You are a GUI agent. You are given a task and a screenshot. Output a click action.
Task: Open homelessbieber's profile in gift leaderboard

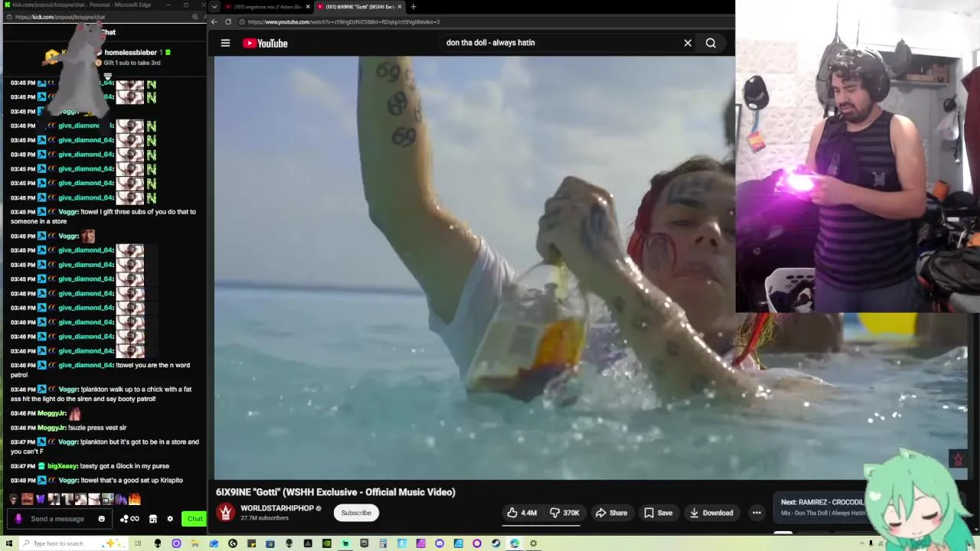pyautogui.click(x=130, y=52)
